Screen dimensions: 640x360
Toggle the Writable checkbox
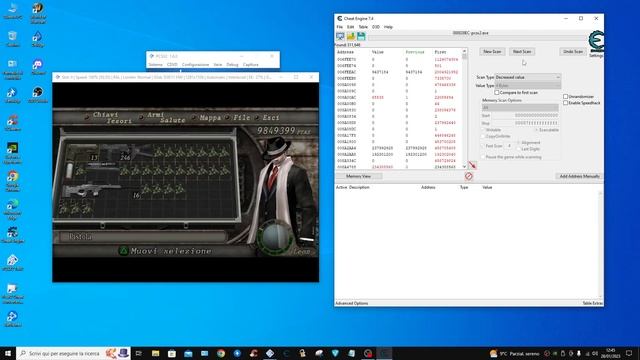pos(483,130)
